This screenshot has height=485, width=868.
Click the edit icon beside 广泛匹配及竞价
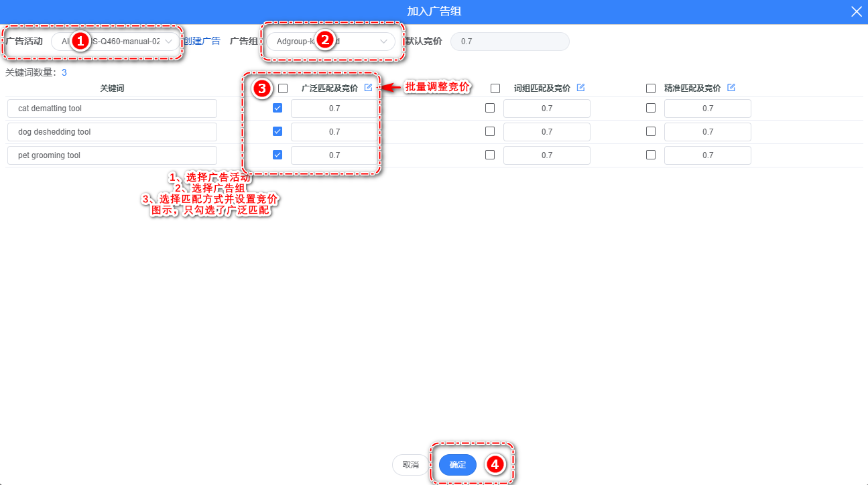pyautogui.click(x=368, y=88)
